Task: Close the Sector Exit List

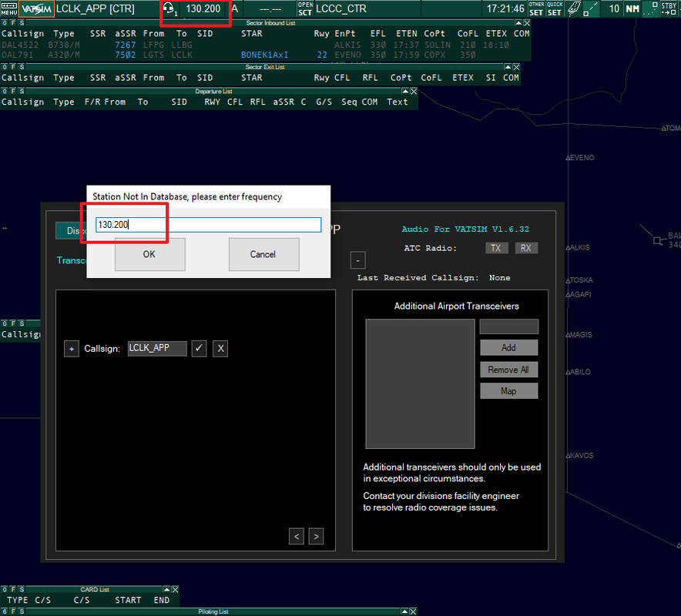Action: (x=516, y=67)
